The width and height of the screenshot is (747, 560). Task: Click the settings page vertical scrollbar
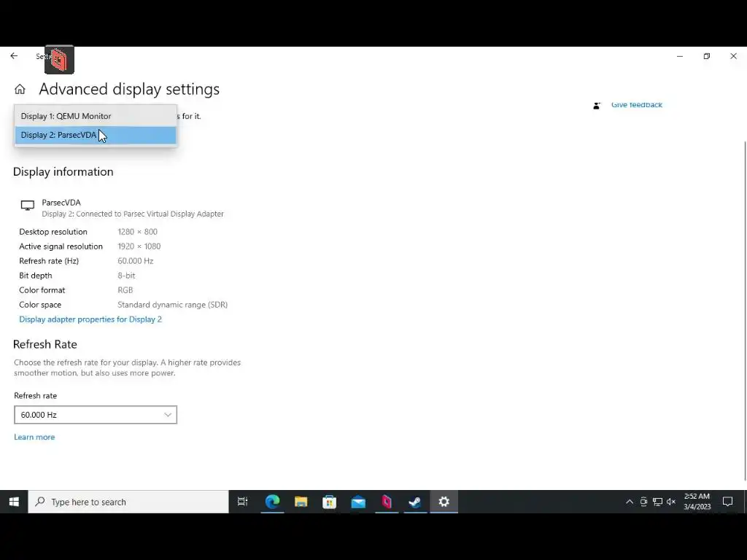tap(744, 309)
